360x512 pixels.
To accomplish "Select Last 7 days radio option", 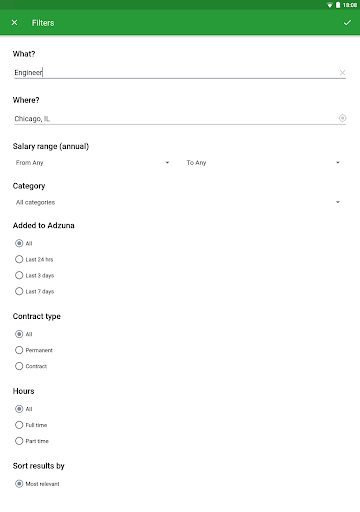I will (34, 291).
